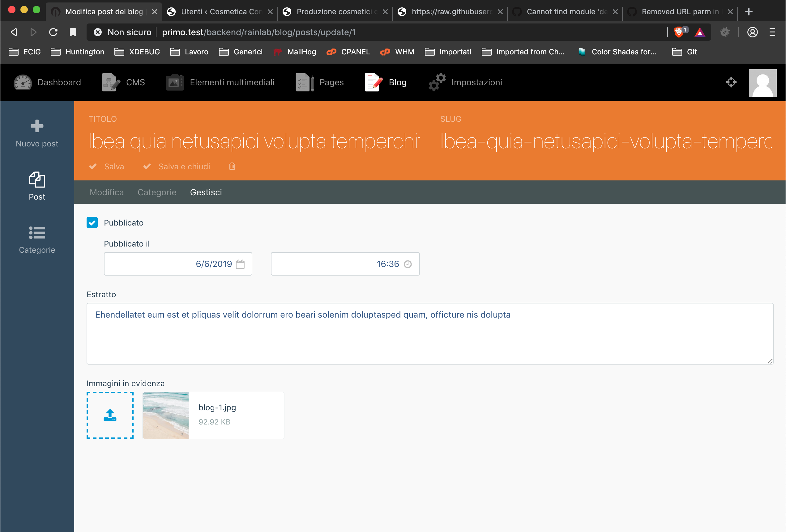Create a new post via the plus icon
The image size is (786, 532).
tap(36, 126)
